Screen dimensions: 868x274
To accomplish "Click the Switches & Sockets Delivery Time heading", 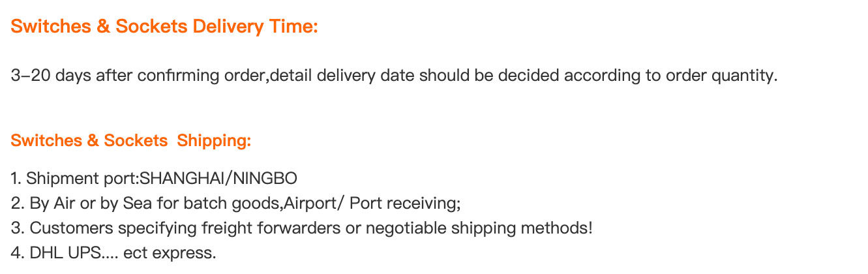I will 164,27.
